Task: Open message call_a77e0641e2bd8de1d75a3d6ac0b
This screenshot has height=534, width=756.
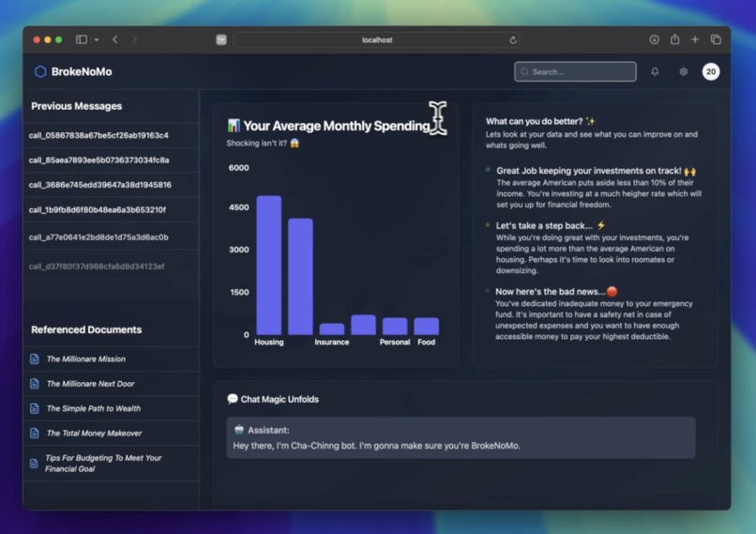Action: click(111, 236)
